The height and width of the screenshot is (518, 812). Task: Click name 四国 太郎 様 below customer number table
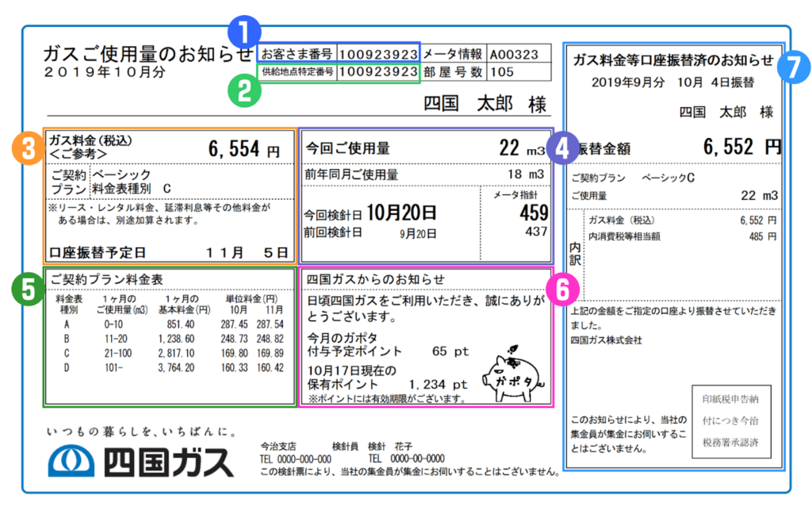click(485, 104)
